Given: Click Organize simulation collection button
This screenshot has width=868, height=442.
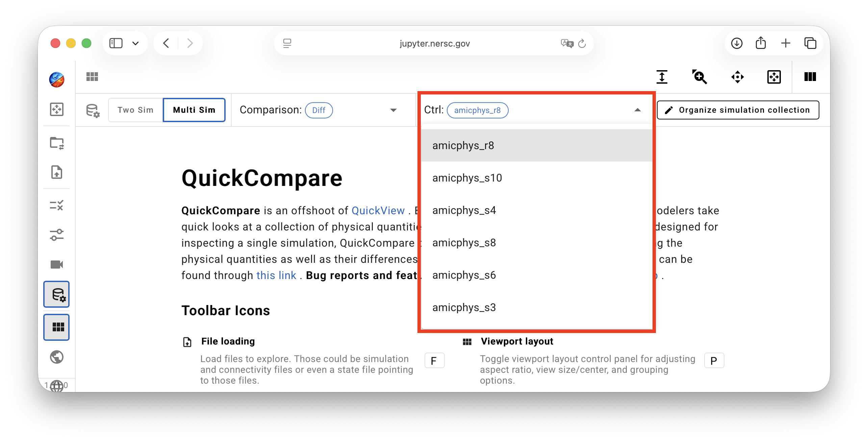Looking at the screenshot, I should coord(738,110).
